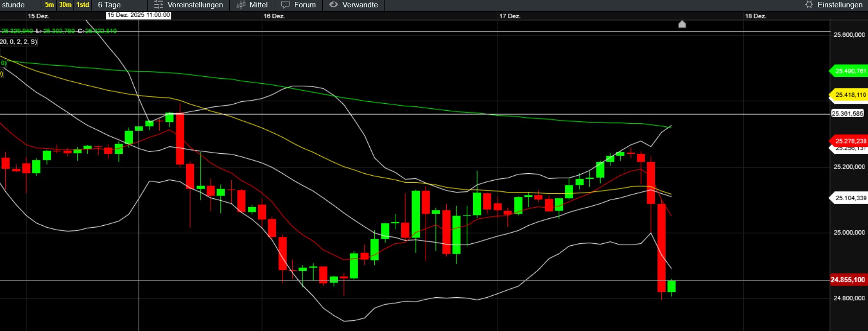Image resolution: width=868 pixels, height=331 pixels.
Task: Click the Mittel candlestick chart icon
Action: [x=241, y=5]
